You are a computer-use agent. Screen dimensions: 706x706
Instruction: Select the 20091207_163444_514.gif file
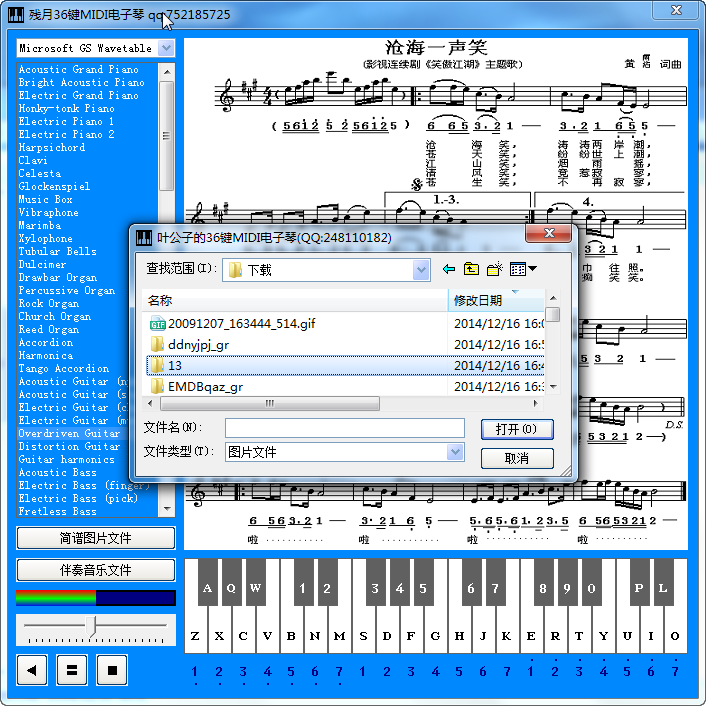pyautogui.click(x=240, y=323)
